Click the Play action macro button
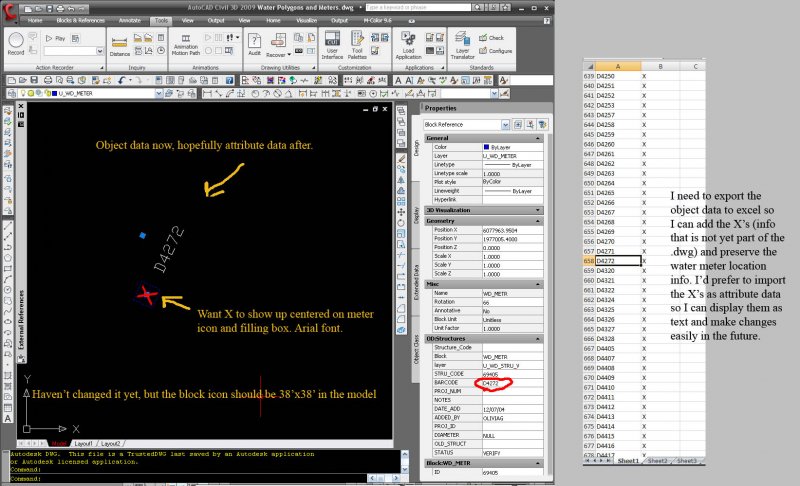Viewport: 800px width, 486px height. [55, 38]
